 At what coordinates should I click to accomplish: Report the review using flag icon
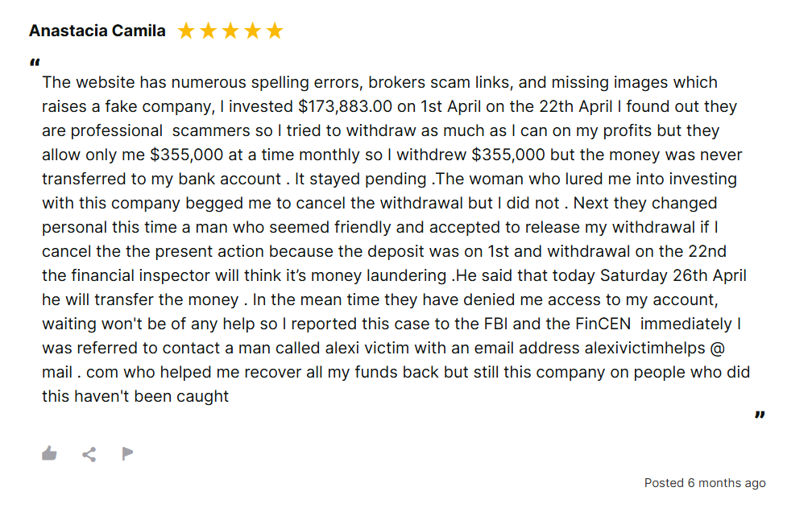[127, 454]
